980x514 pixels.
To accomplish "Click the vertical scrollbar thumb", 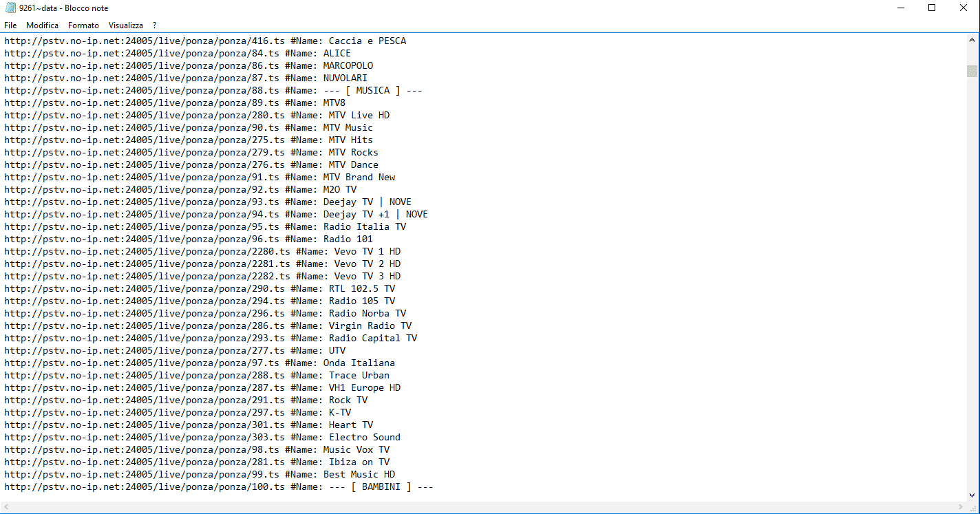I will [x=972, y=72].
